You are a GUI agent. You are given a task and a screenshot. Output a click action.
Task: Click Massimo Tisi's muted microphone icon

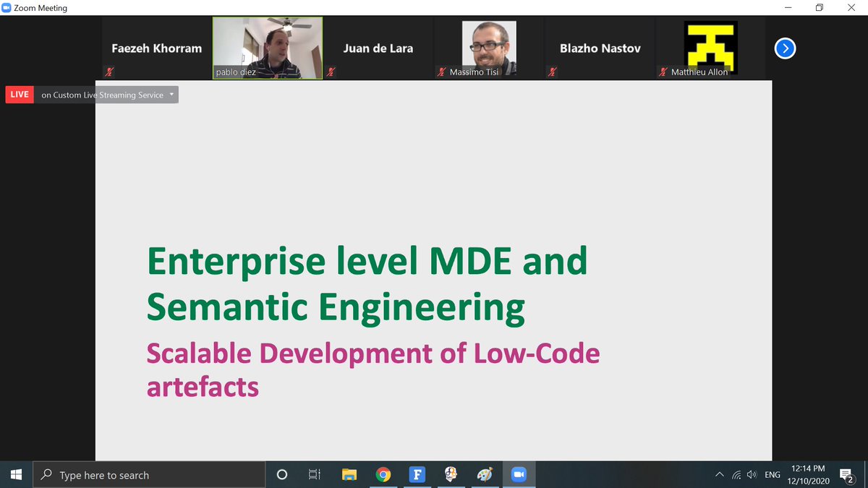click(x=441, y=72)
